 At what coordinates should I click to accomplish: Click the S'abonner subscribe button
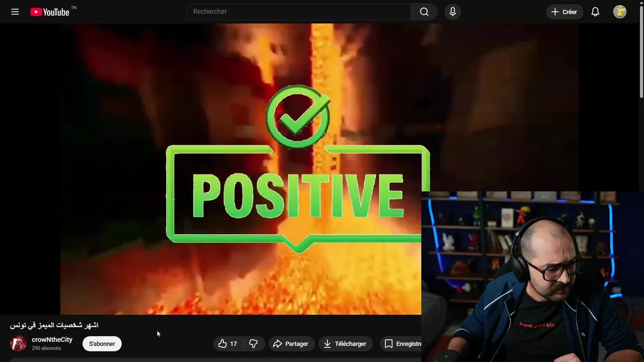[x=102, y=344]
